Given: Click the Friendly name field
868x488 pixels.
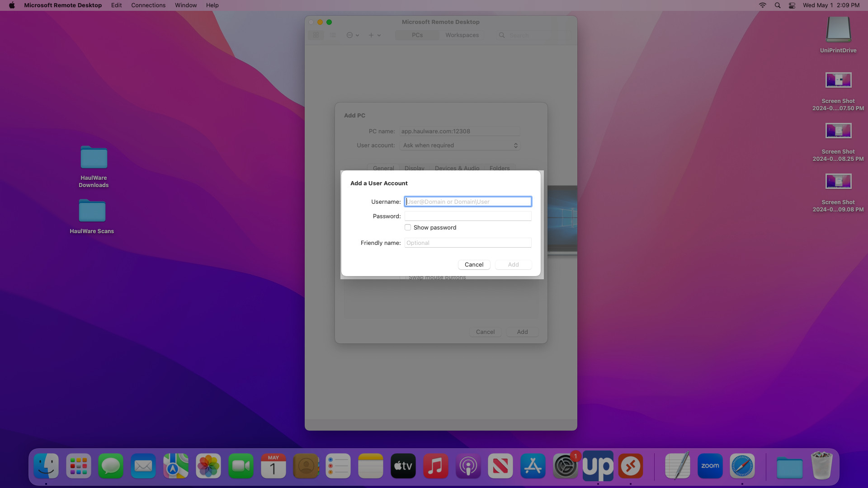Looking at the screenshot, I should pyautogui.click(x=468, y=243).
